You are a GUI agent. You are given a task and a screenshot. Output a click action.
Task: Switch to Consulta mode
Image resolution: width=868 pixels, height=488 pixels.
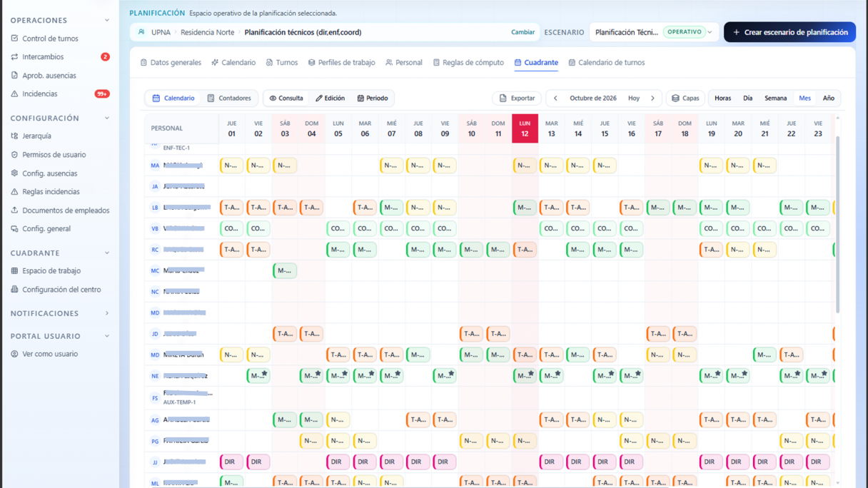[x=286, y=98]
